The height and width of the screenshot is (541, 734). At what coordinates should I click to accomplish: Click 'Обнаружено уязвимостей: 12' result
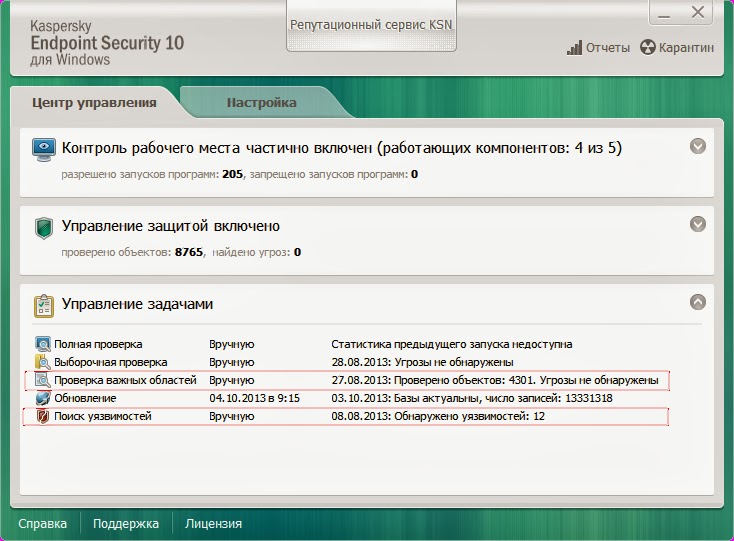470,416
